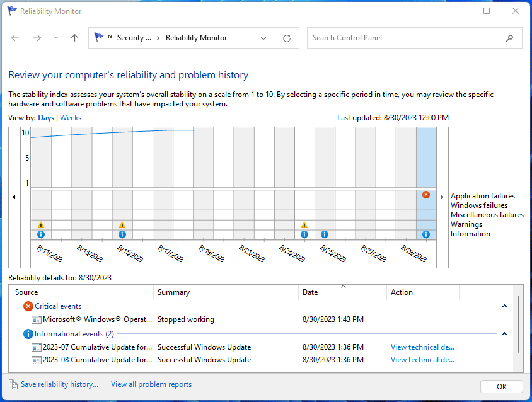Click icon beside 2023-07 Cumulative Update row
The width and height of the screenshot is (532, 402).
coord(37,347)
